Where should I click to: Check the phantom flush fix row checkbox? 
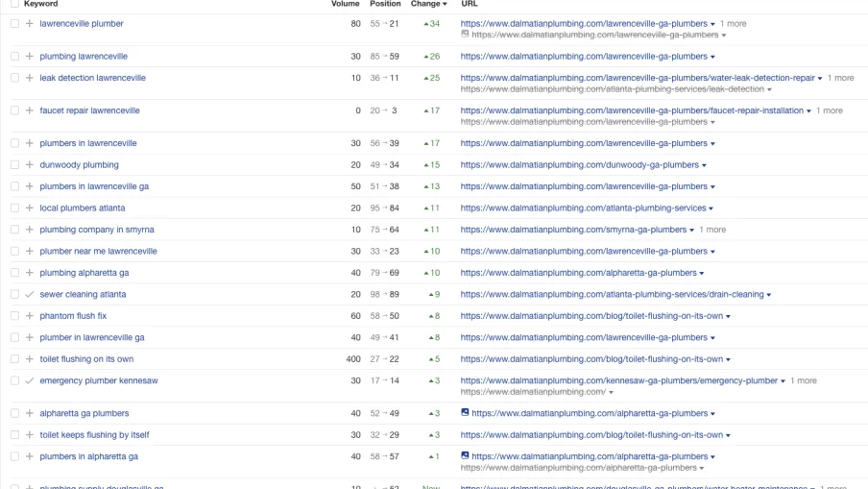pos(15,316)
